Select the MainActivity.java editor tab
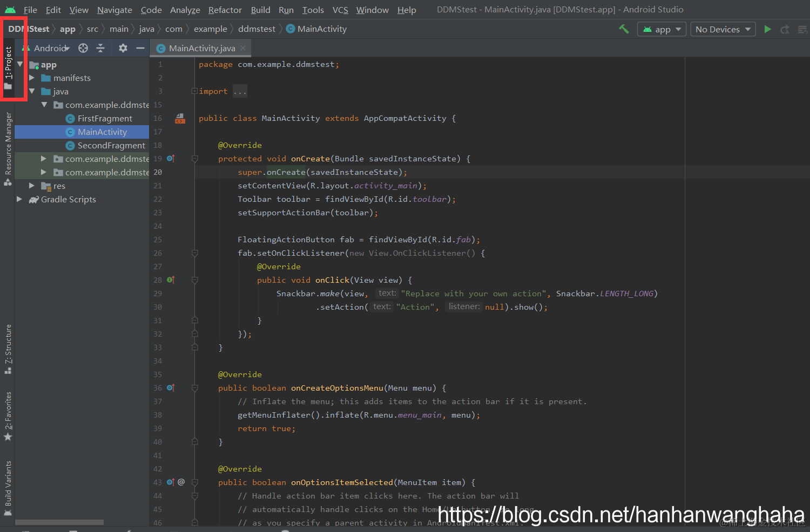 click(201, 48)
